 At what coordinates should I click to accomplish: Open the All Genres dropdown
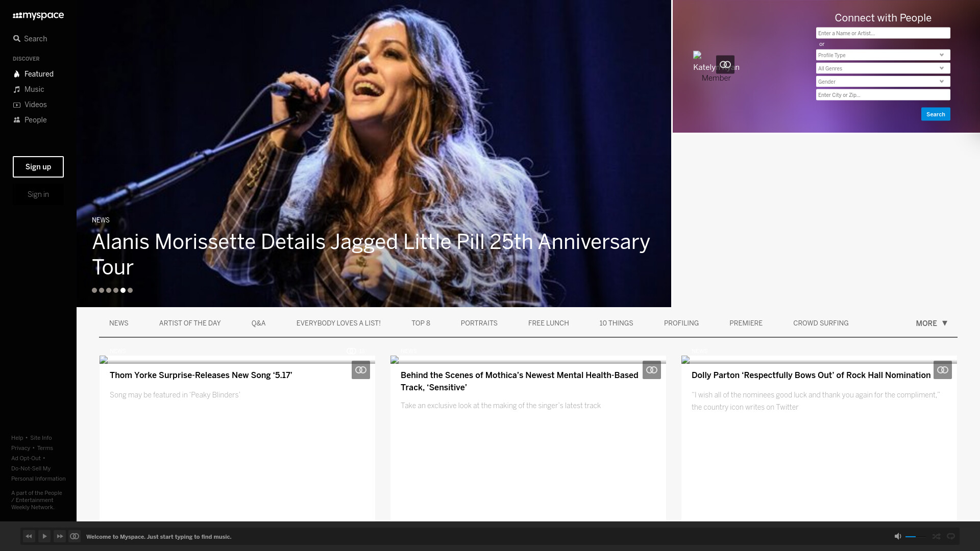tap(883, 68)
